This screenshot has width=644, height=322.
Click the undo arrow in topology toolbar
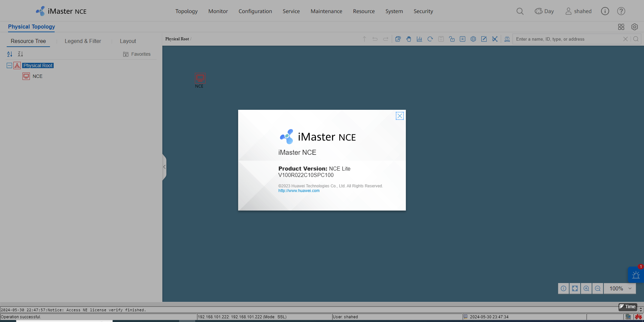[x=375, y=39]
